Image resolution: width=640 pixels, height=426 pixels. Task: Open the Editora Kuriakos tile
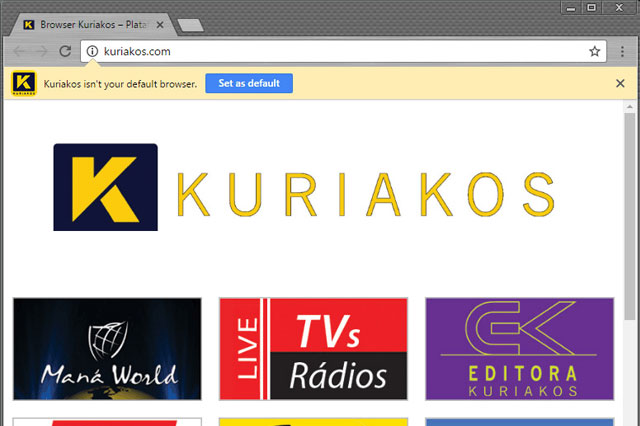[x=520, y=349]
